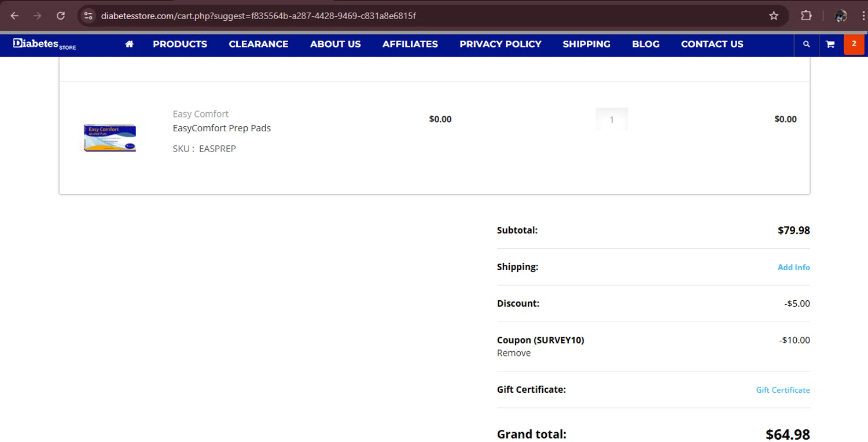Screen dimensions: 868x442
Task: Open the AFFILIATES page
Action: coord(410,44)
